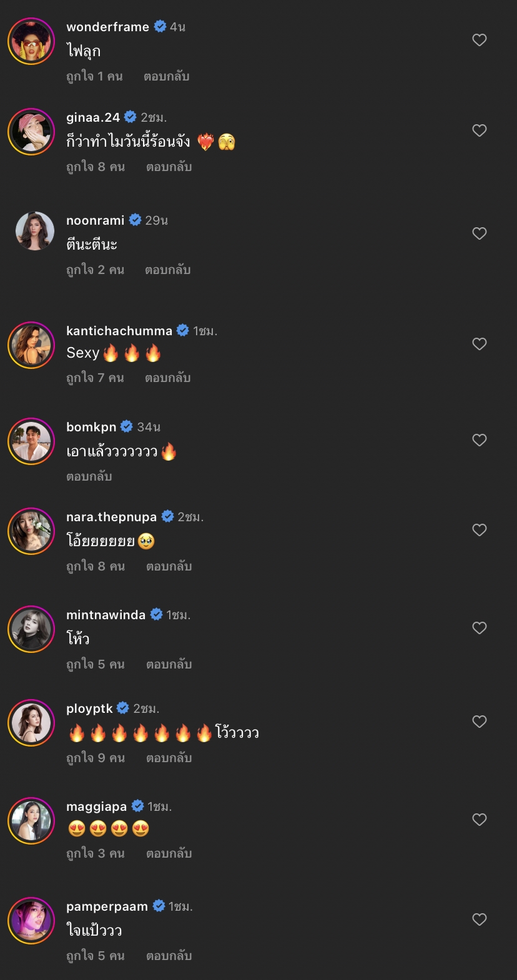Reply to bomkpn's comment
The height and width of the screenshot is (980, 517).
point(89,476)
